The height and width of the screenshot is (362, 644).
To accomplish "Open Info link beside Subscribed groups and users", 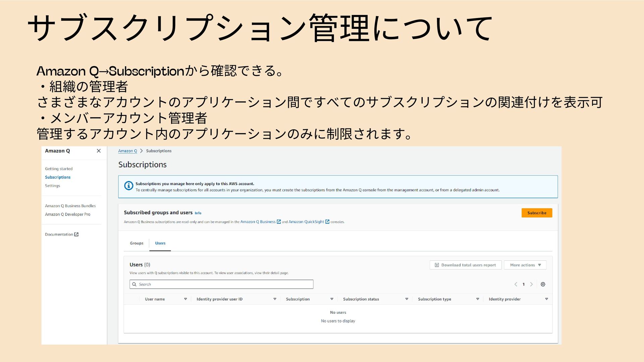I will point(198,213).
